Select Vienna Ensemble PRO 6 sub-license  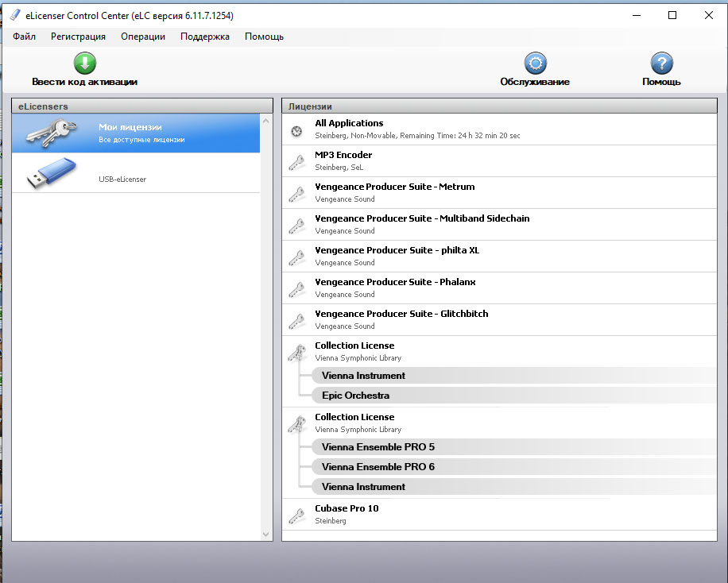point(513,467)
